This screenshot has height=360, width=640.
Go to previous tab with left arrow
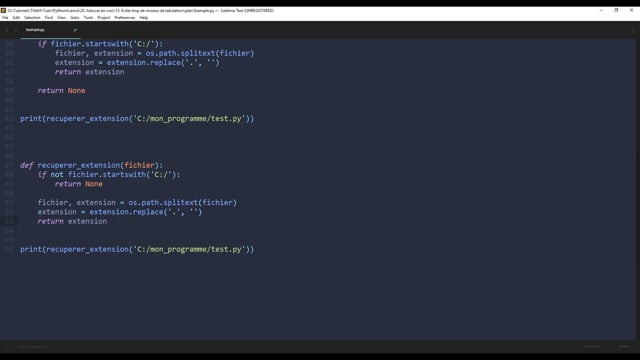pyautogui.click(x=7, y=30)
